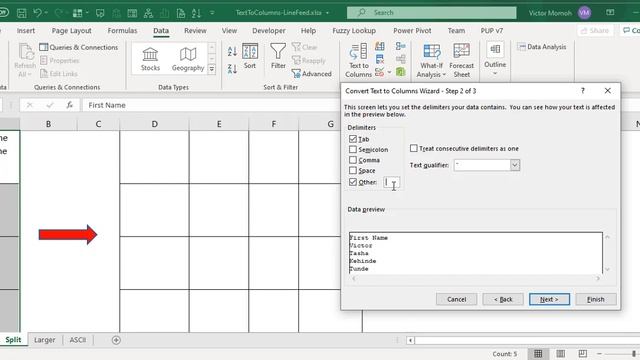Click the Search box in title bar
The image size is (640, 360).
431,13
